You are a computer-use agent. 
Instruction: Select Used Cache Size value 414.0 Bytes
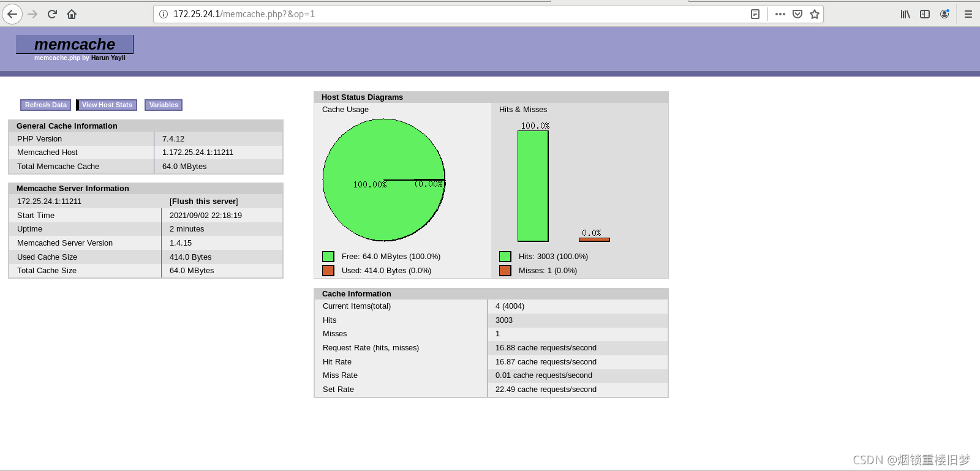click(x=190, y=257)
